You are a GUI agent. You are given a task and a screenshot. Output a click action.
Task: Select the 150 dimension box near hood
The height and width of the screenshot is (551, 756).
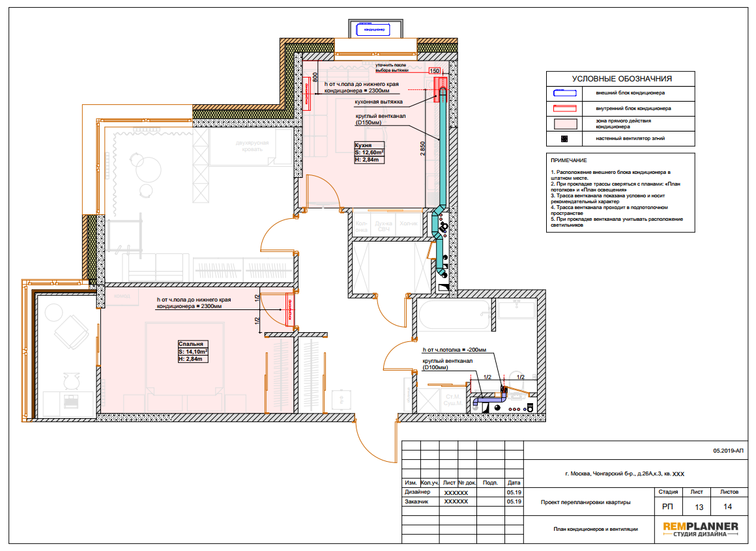pos(435,71)
